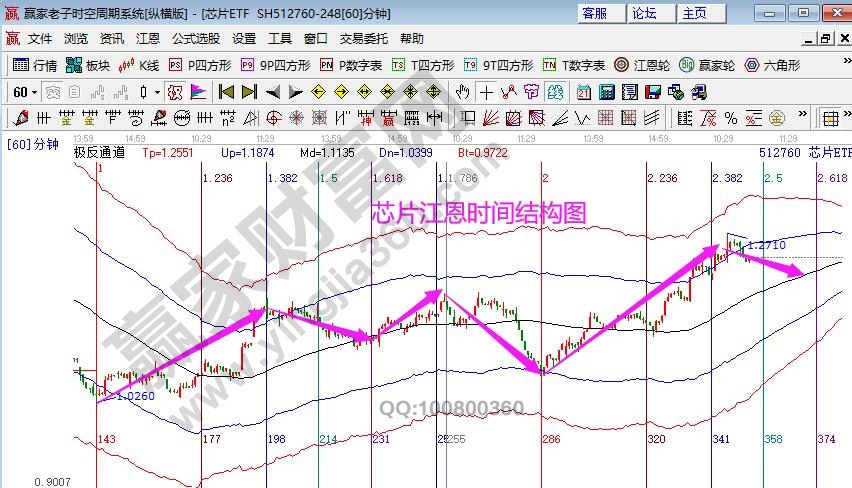The width and height of the screenshot is (852, 488).
Task: Open the 行情 market quotes view
Action: (x=35, y=65)
